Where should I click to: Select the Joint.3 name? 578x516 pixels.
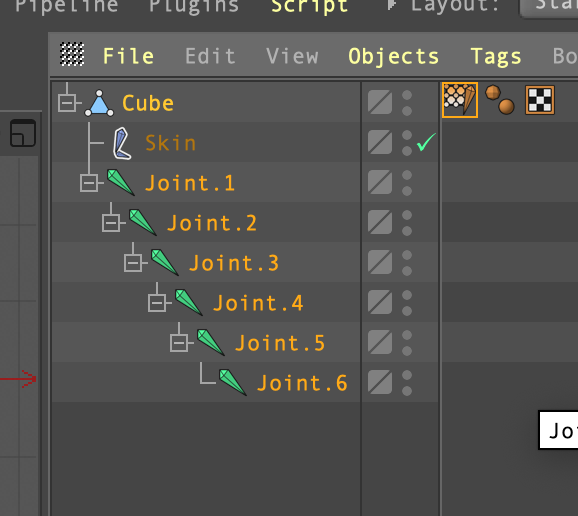click(x=234, y=263)
